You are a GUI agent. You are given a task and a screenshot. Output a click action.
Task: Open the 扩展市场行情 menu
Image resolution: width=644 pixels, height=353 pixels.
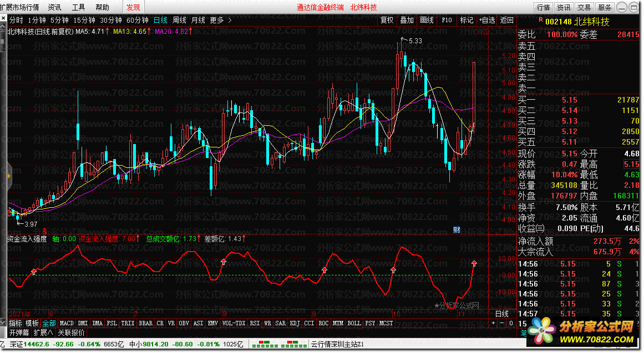coord(20,7)
